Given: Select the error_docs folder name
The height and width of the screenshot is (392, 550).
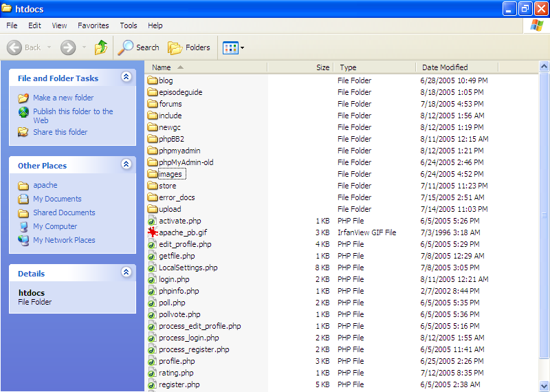Looking at the screenshot, I should point(177,197).
